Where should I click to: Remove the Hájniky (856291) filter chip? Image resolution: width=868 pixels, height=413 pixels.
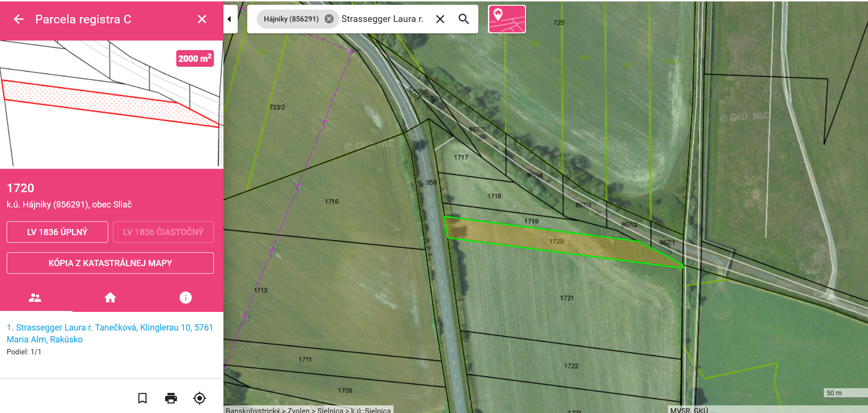coord(329,19)
